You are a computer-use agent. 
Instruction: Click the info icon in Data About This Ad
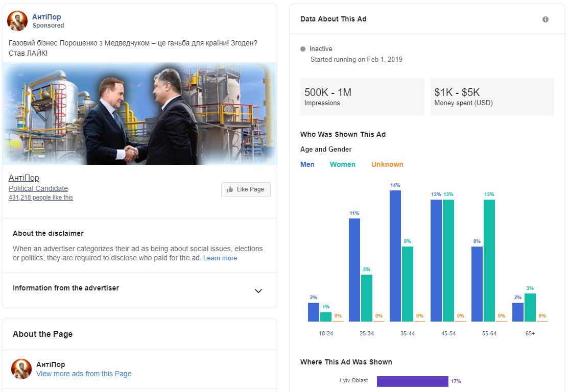click(x=545, y=19)
